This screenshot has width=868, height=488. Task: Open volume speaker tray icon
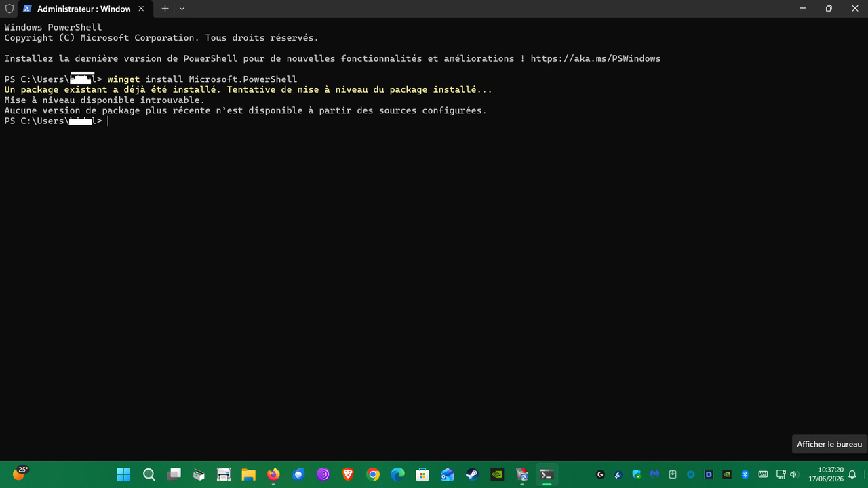794,474
